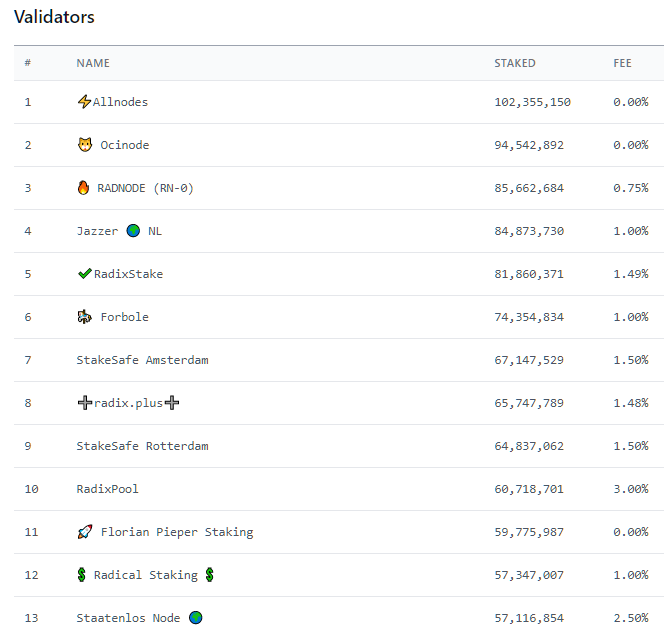Viewport: 664px width, 639px height.
Task: Select the Jazzer validator name
Action: pos(97,231)
